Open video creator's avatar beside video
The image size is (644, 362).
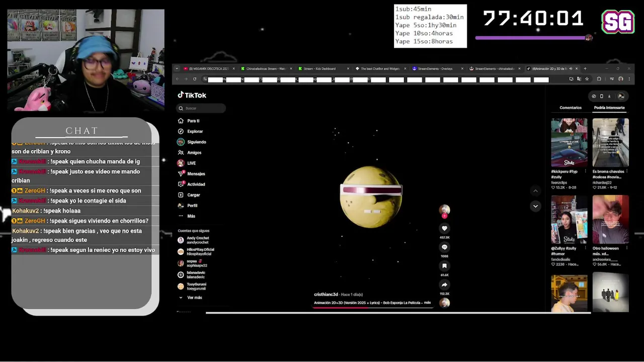pyautogui.click(x=444, y=210)
